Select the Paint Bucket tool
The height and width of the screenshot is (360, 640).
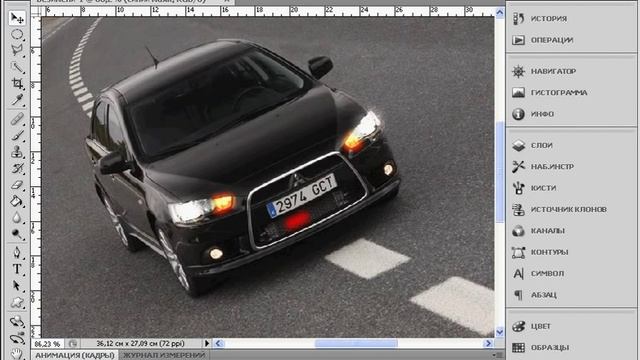click(17, 201)
